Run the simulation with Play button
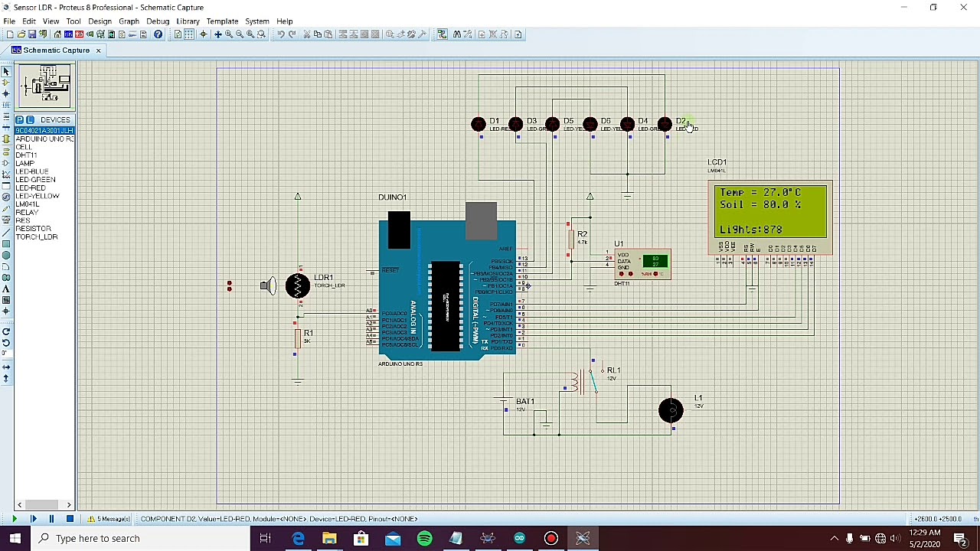This screenshot has width=980, height=551. [x=14, y=519]
